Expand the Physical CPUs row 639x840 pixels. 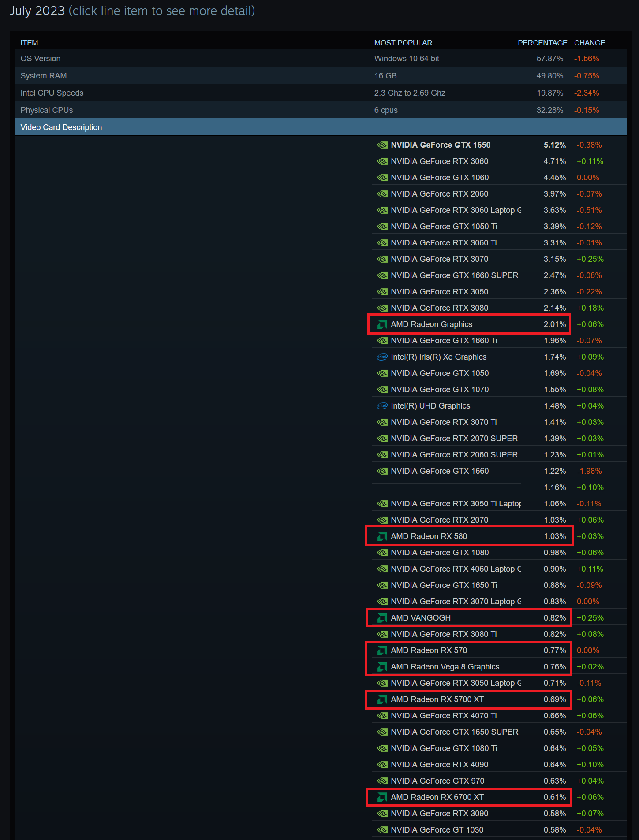321,110
